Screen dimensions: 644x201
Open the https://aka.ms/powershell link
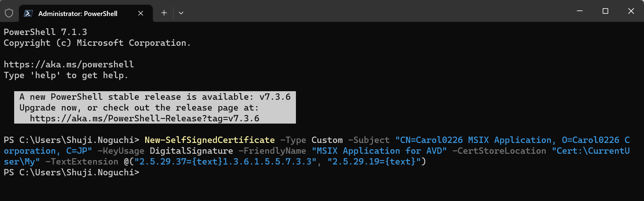pyautogui.click(x=69, y=64)
